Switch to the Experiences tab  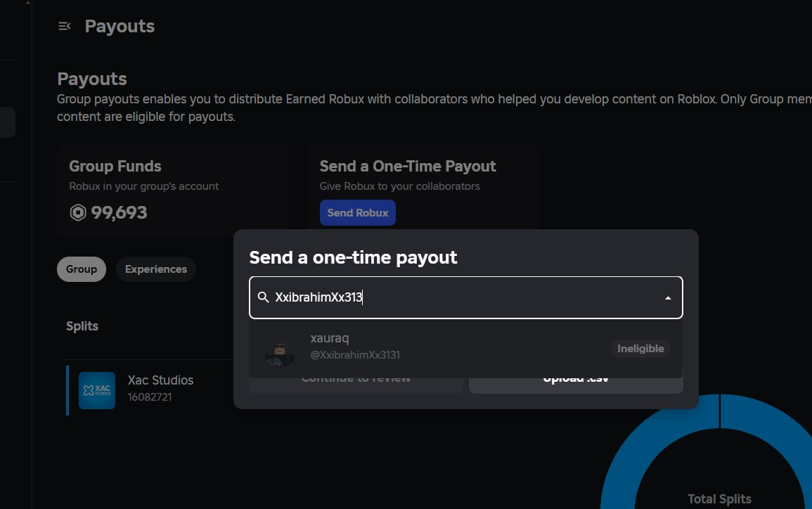[156, 269]
